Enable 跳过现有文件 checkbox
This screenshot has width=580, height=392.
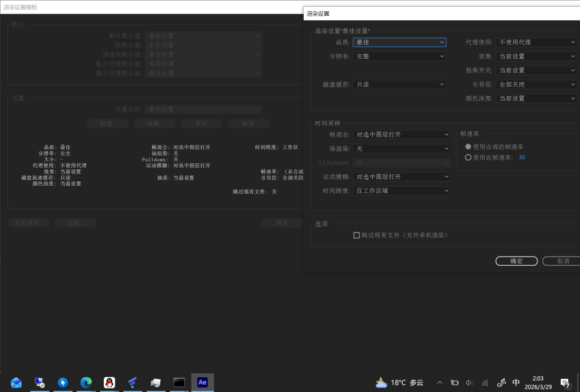click(x=357, y=235)
